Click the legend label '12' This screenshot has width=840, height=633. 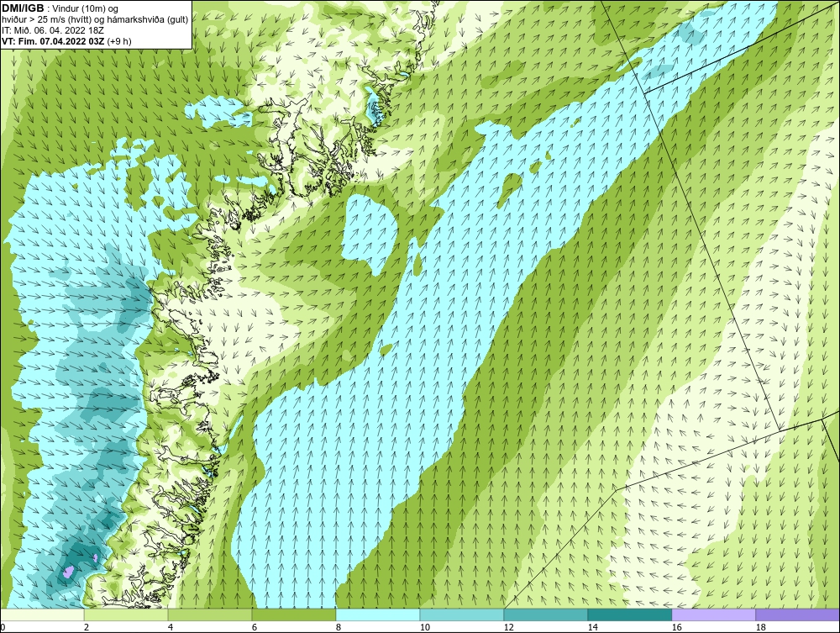[x=509, y=627]
